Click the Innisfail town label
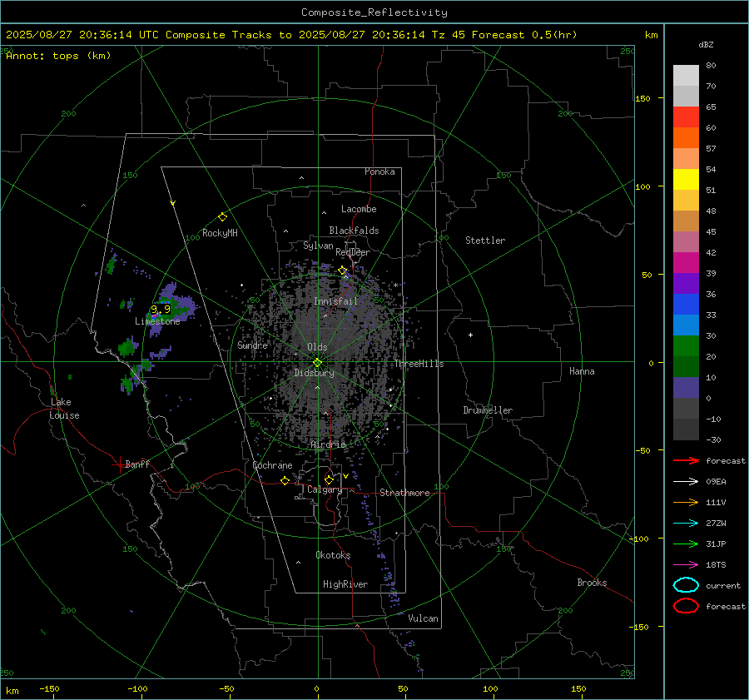The height and width of the screenshot is (700, 749). coord(335,301)
